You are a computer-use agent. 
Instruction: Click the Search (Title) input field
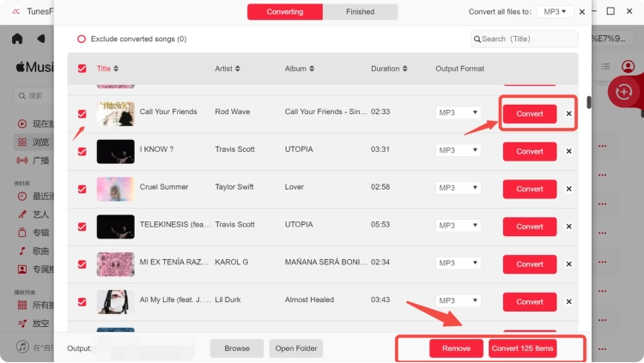click(x=524, y=39)
